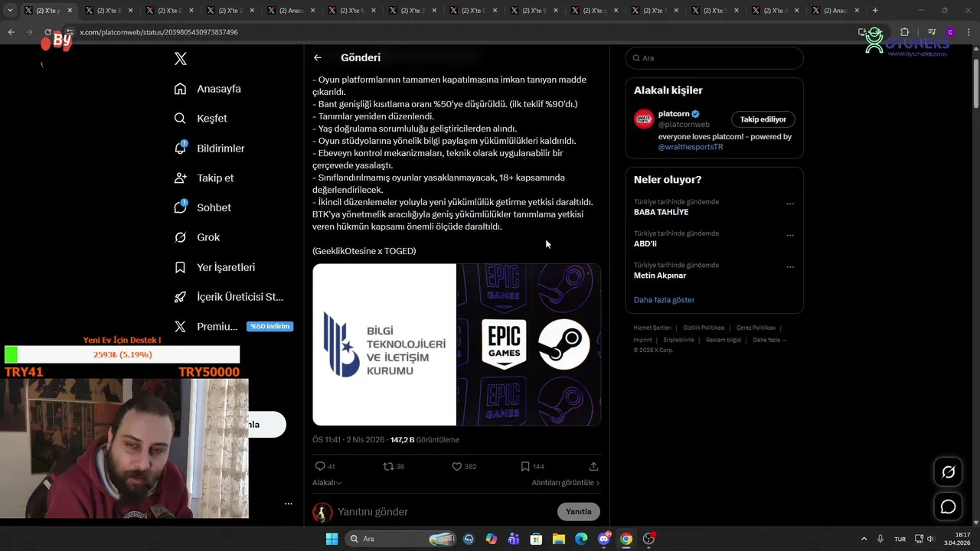The width and height of the screenshot is (980, 551).
Task: Click the repost icon with 36
Action: tap(393, 466)
